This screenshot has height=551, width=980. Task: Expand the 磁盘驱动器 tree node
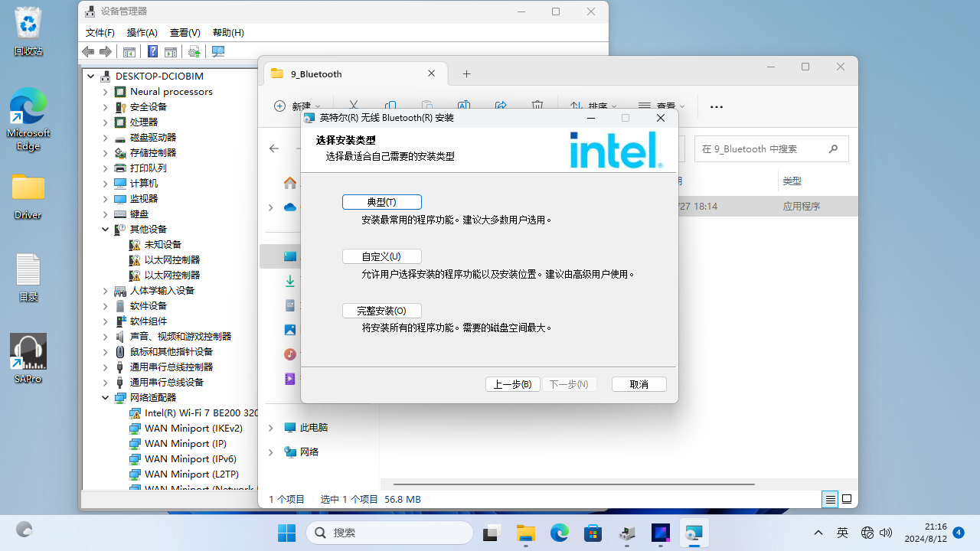click(106, 138)
